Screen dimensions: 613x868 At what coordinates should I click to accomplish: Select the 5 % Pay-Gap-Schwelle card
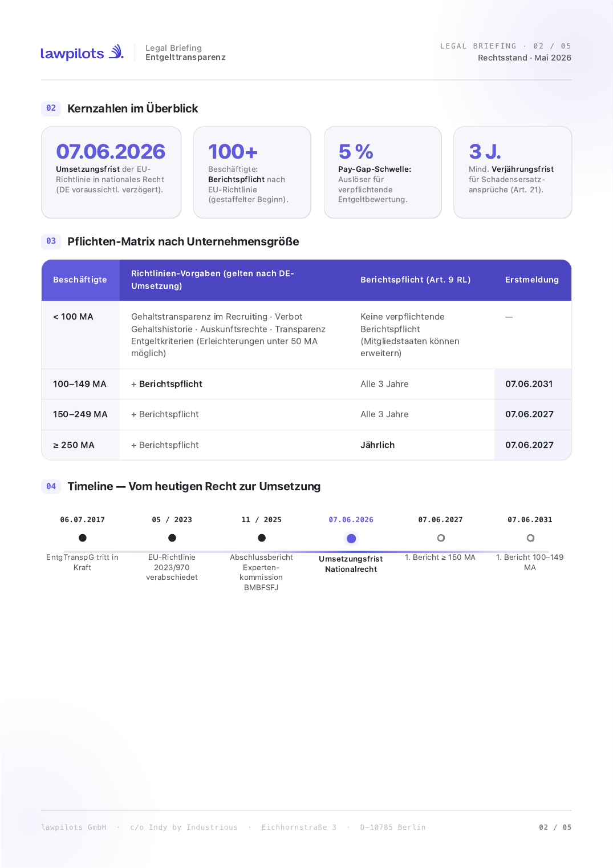click(x=383, y=172)
